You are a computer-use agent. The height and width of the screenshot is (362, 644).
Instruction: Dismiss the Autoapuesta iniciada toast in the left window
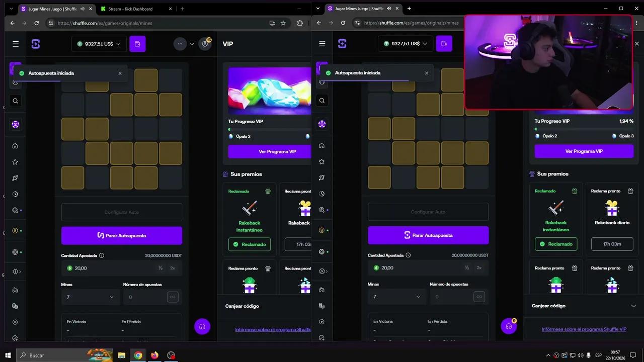[x=120, y=73]
